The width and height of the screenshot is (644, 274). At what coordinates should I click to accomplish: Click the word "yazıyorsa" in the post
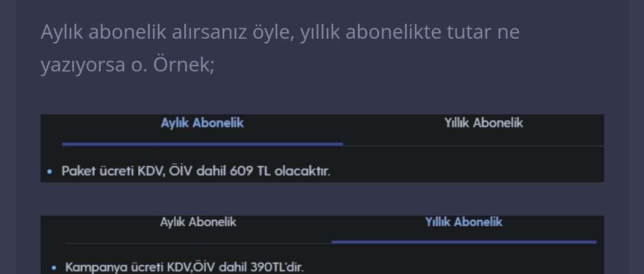(x=83, y=66)
